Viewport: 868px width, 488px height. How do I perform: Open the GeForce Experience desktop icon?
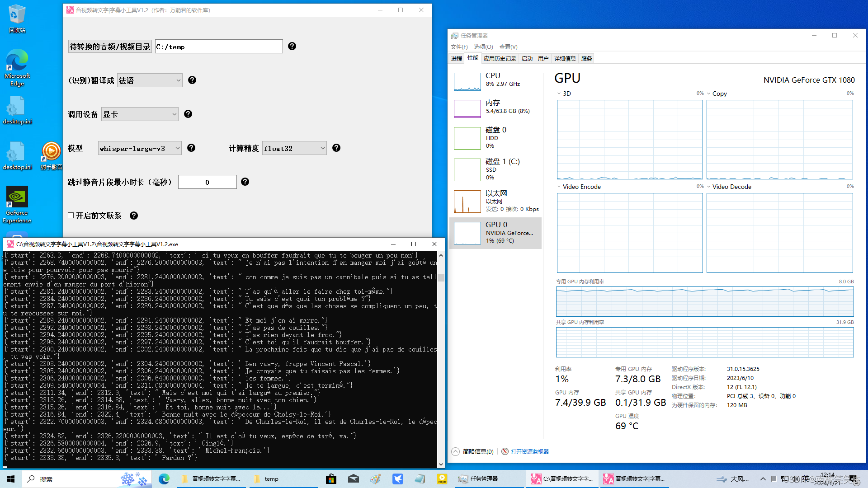click(17, 205)
